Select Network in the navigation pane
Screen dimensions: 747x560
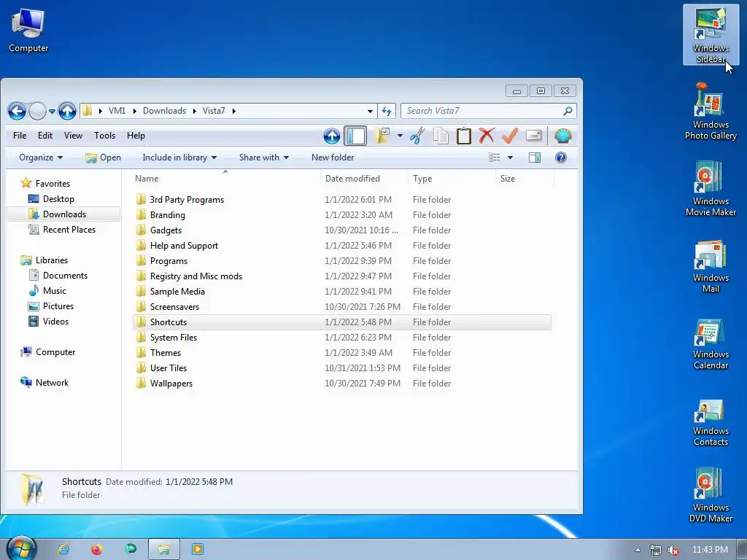tap(44, 382)
